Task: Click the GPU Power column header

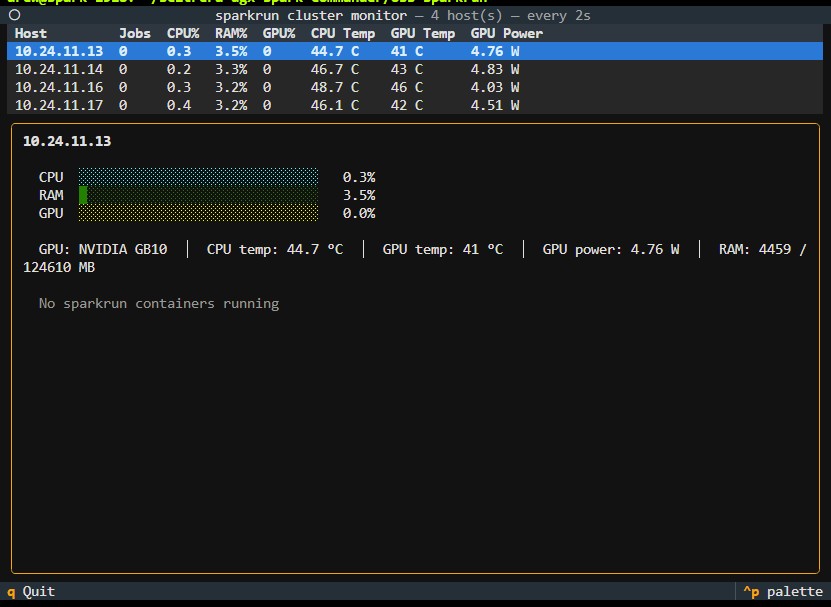Action: click(507, 33)
